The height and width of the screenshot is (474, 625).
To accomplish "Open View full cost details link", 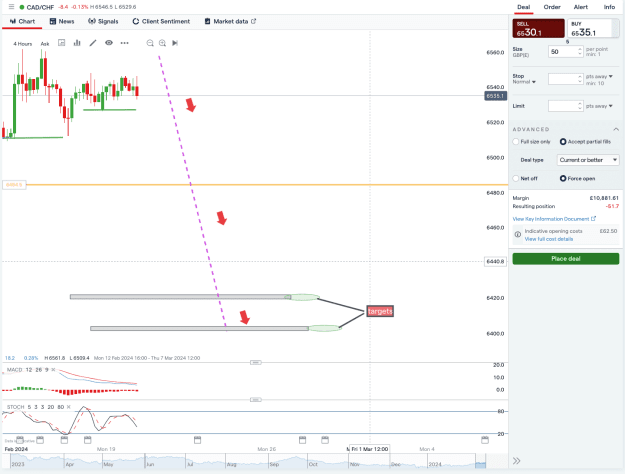I will click(x=548, y=239).
